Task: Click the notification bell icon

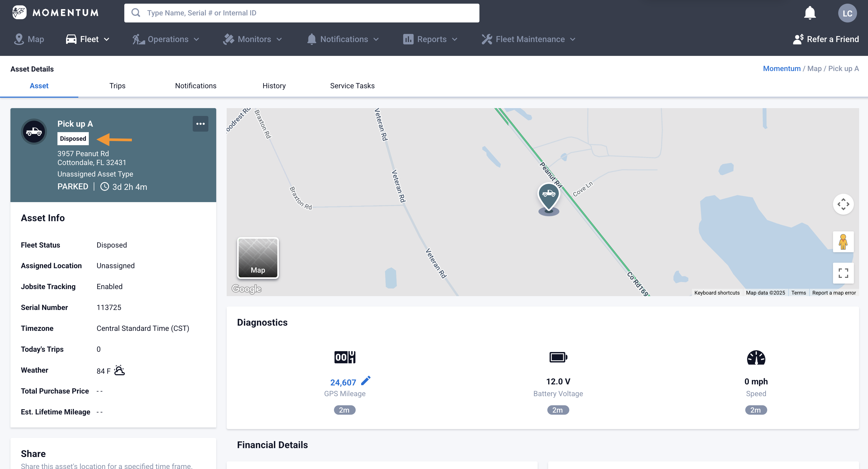Action: click(x=809, y=13)
